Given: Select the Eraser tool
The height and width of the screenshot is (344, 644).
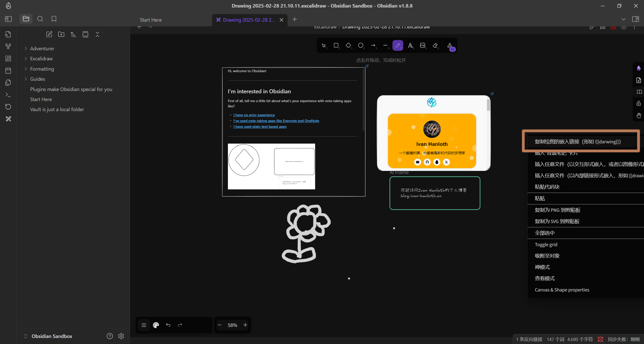Looking at the screenshot, I should tap(435, 46).
